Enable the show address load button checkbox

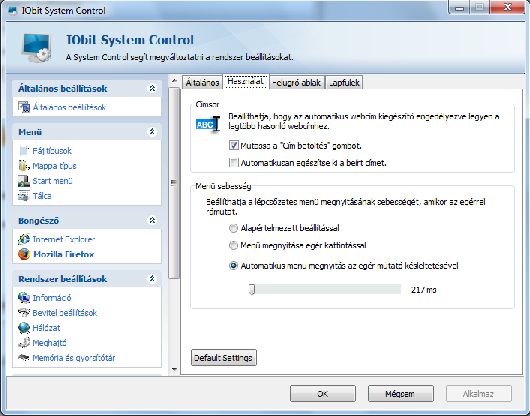(x=234, y=146)
